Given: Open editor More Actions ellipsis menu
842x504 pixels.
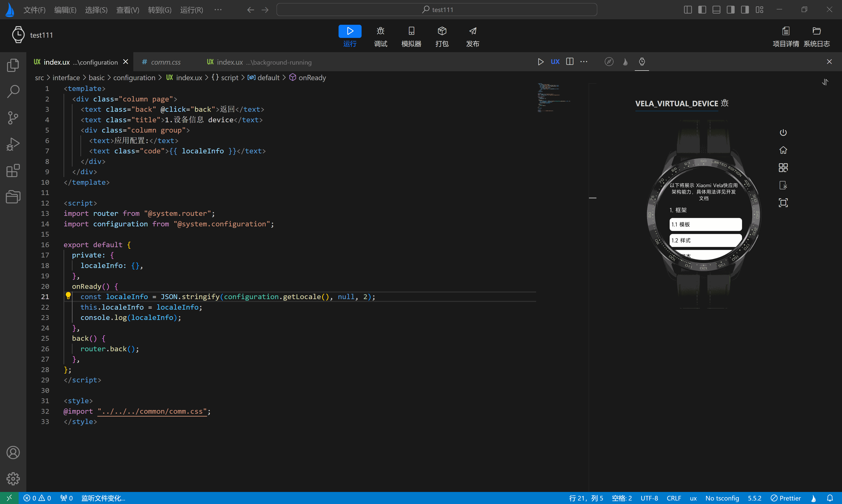Looking at the screenshot, I should (584, 62).
